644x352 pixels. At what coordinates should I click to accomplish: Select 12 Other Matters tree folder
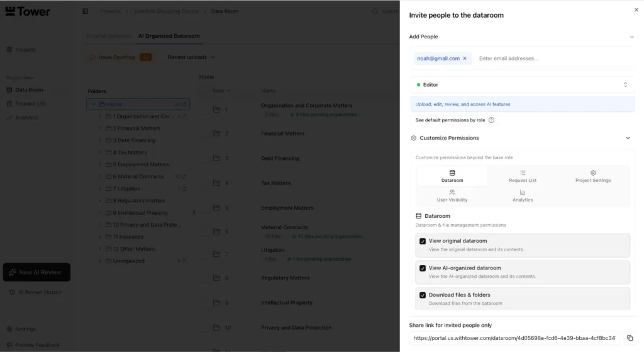[x=133, y=249]
